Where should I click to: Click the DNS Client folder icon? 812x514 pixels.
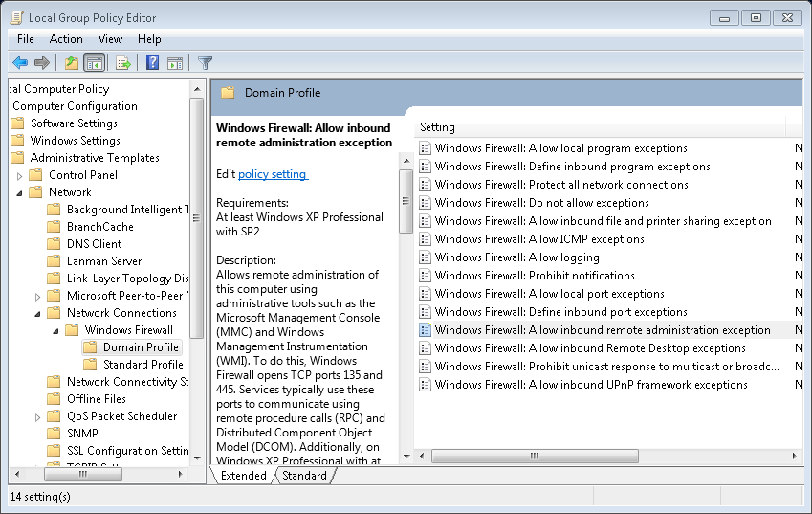coord(54,243)
